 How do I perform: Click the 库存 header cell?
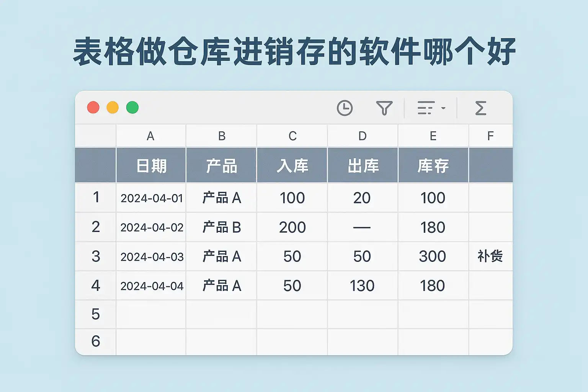tap(433, 166)
